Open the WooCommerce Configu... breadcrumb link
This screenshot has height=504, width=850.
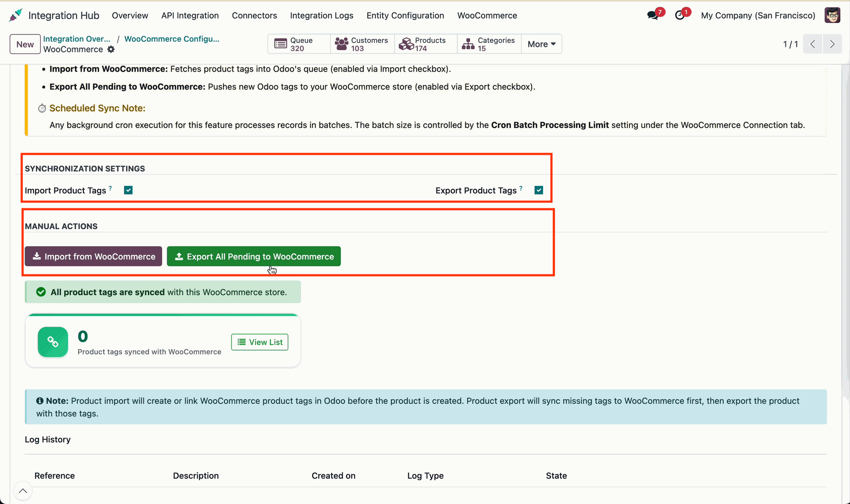[172, 39]
